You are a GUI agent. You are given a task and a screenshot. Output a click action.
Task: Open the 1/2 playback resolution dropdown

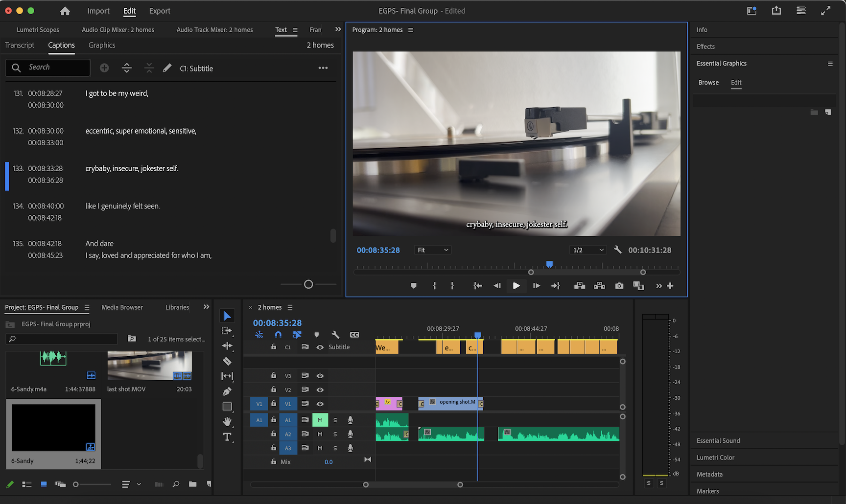click(x=588, y=250)
